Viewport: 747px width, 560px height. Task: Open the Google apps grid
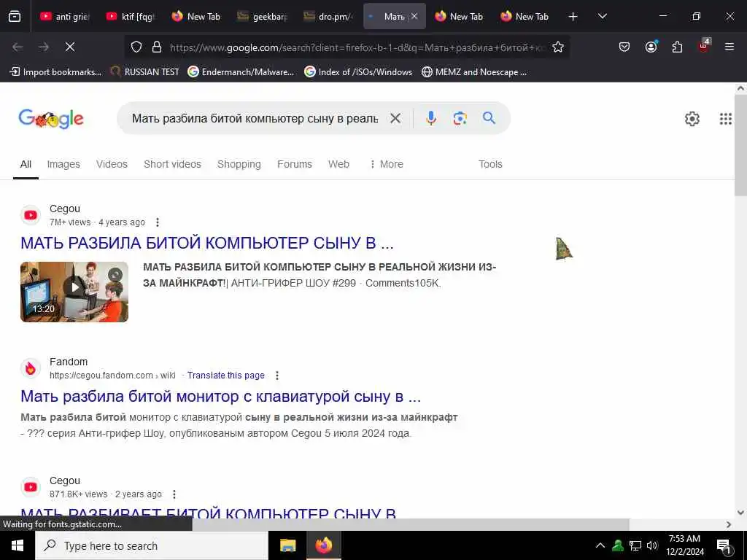726,119
